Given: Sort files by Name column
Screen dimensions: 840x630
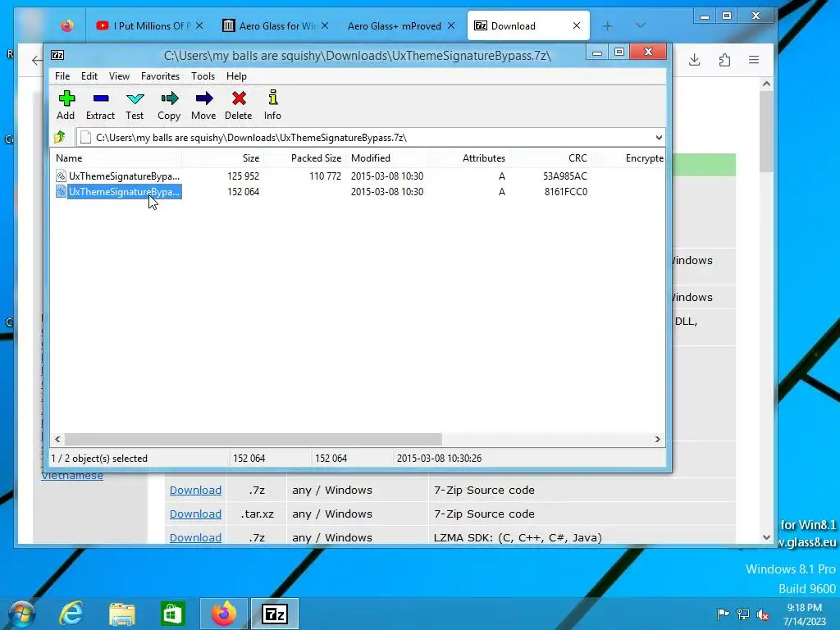Looking at the screenshot, I should pos(116,158).
